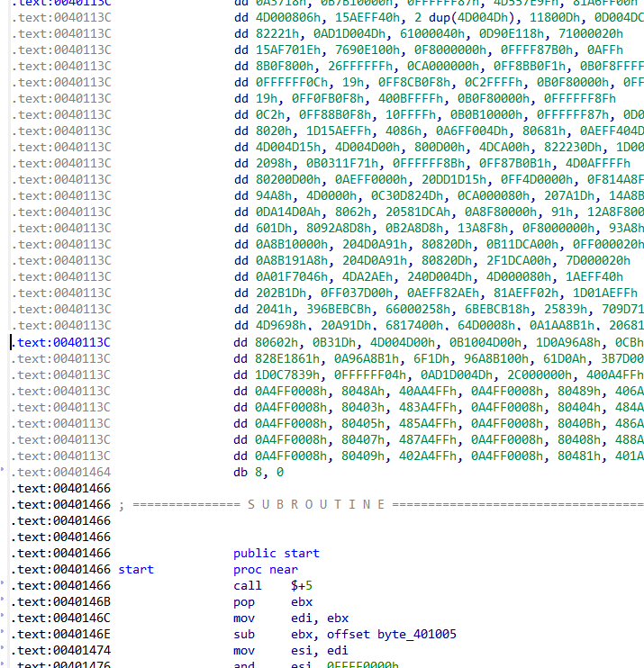The image size is (644, 668).
Task: Select the 'sub' mnemonic instruction
Action: 244,635
